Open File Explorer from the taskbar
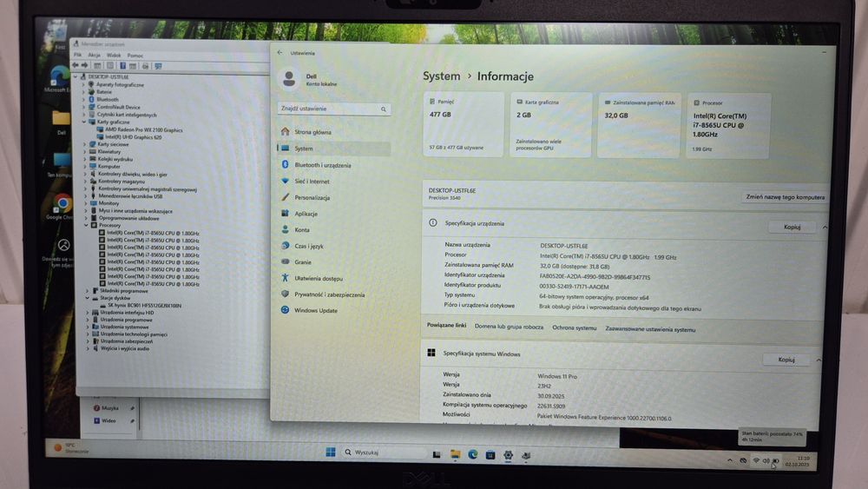868x489 pixels. coord(455,454)
